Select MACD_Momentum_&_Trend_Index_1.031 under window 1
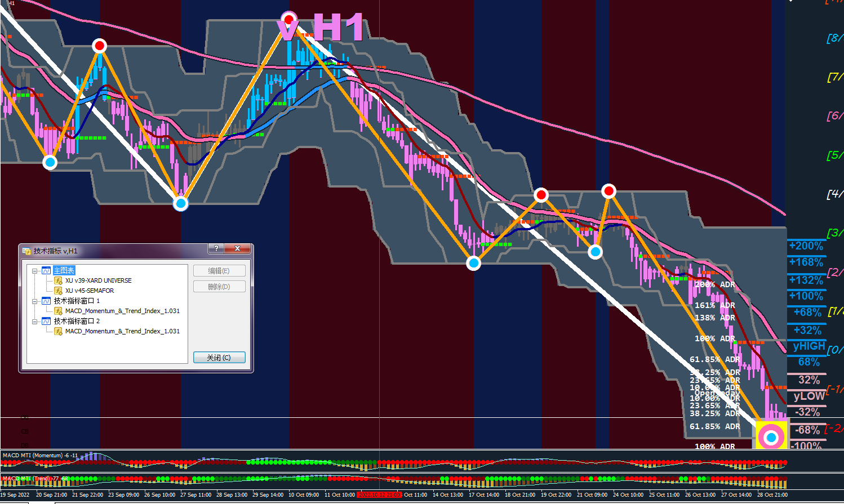Image resolution: width=844 pixels, height=504 pixels. click(x=122, y=311)
